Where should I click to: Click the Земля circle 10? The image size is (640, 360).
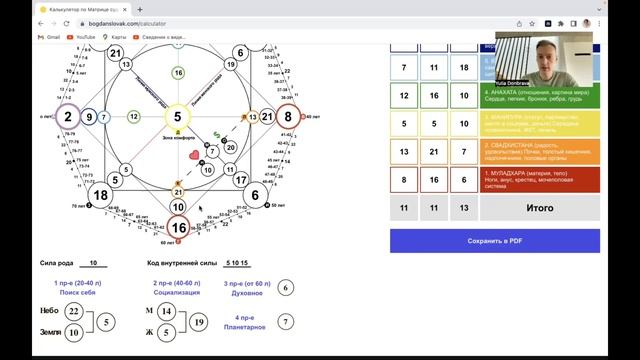(x=74, y=333)
